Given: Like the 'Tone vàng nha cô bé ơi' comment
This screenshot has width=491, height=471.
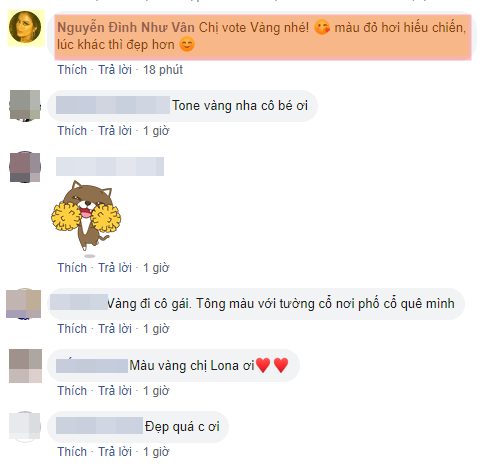Looking at the screenshot, I should point(72,131).
